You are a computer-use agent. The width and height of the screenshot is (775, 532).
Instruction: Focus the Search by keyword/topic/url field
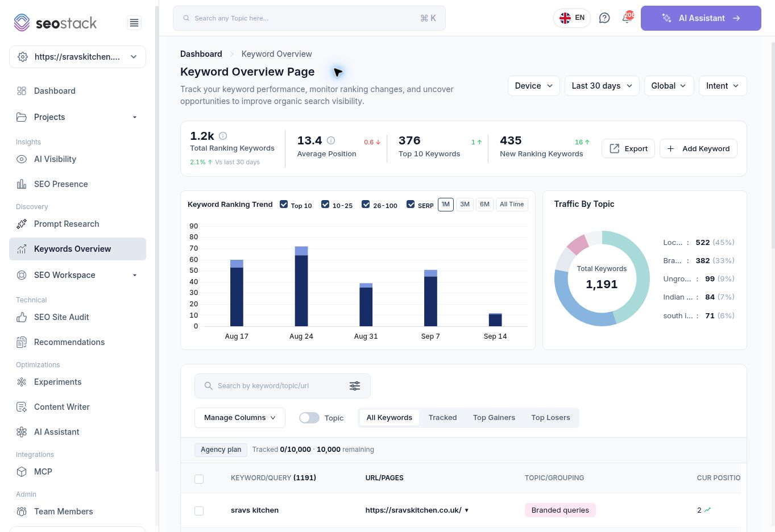tap(283, 386)
